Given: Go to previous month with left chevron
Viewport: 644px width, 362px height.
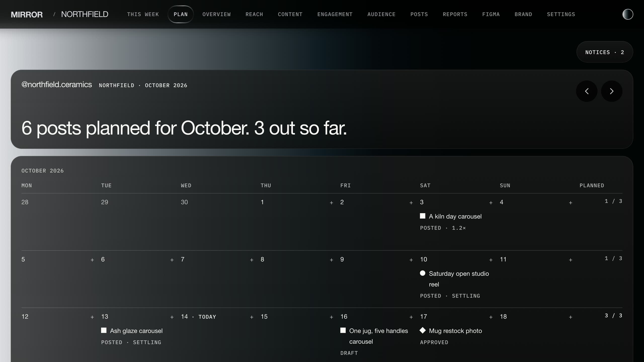Looking at the screenshot, I should coord(587,91).
